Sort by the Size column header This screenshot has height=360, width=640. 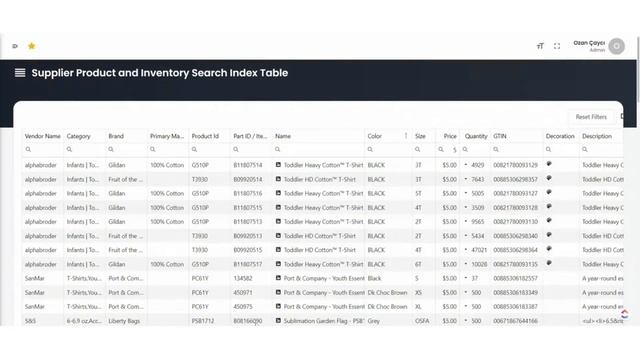[420, 136]
